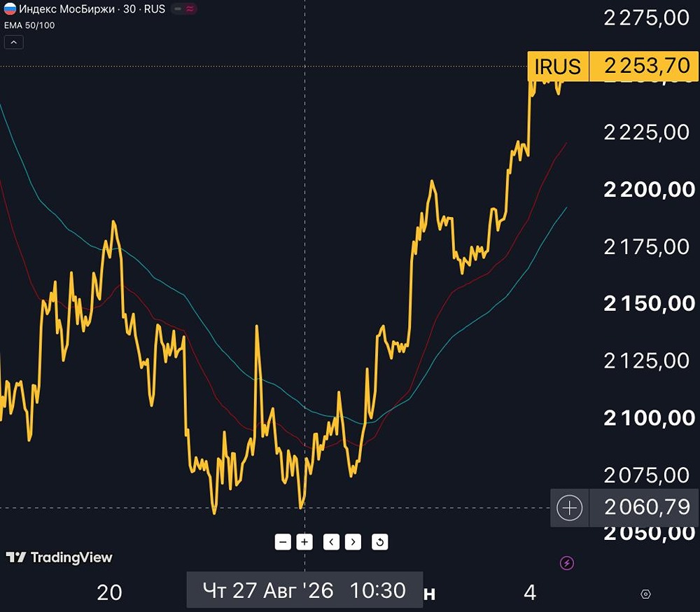Screen dimensions: 700x612
Task: Open time axis settings hexagon icon
Action: pos(645,594)
